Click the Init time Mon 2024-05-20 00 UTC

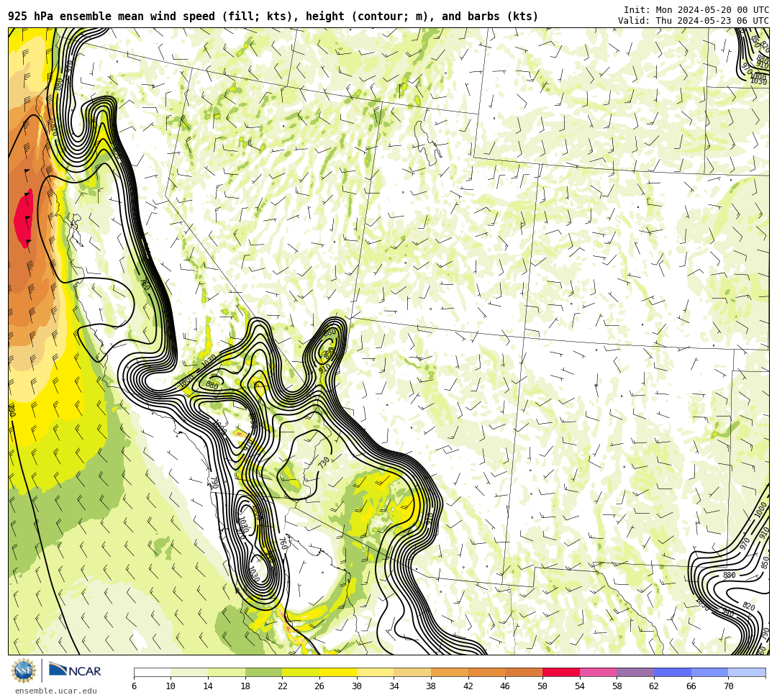tap(696, 10)
